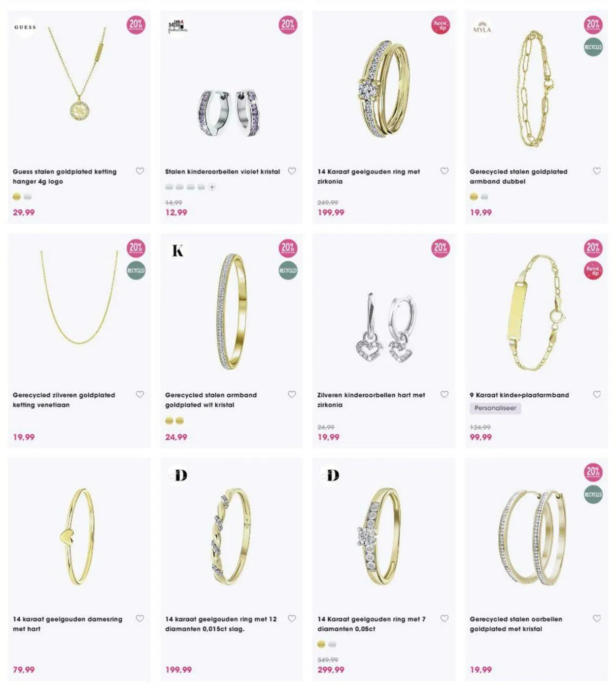
Task: Click the Recycled badge on armband dubbel
Action: (593, 47)
